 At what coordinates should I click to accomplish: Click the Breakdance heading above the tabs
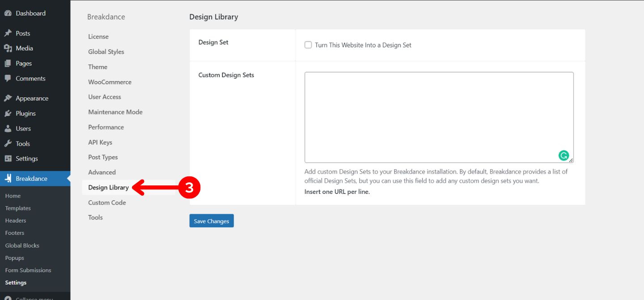click(106, 17)
